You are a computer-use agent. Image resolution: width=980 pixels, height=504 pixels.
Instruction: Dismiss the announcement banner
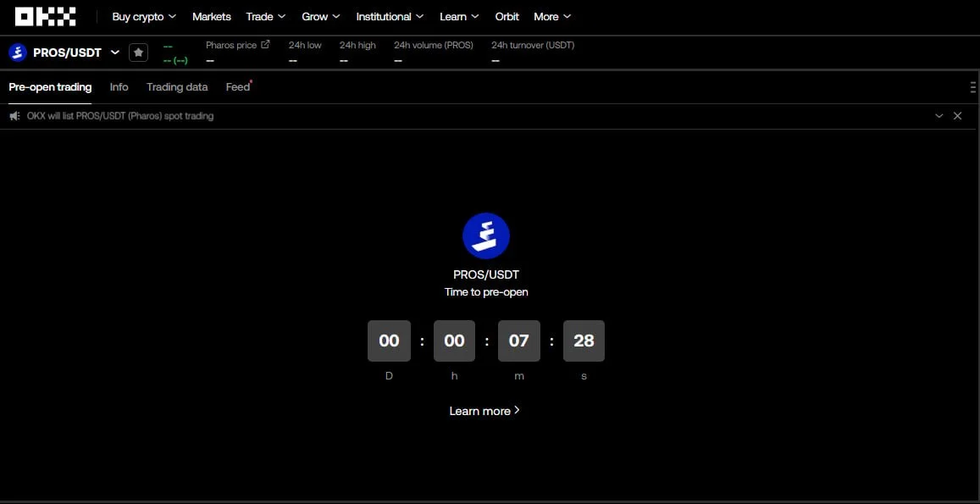957,116
